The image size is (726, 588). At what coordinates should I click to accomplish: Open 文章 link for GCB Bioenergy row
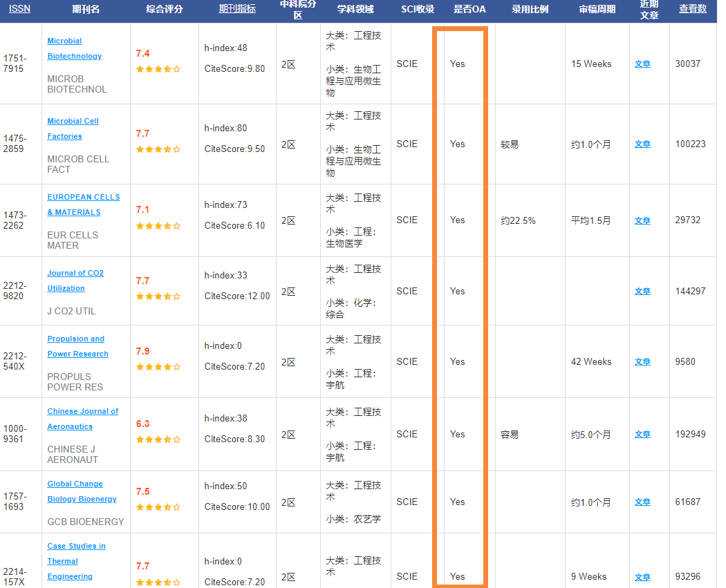(642, 502)
